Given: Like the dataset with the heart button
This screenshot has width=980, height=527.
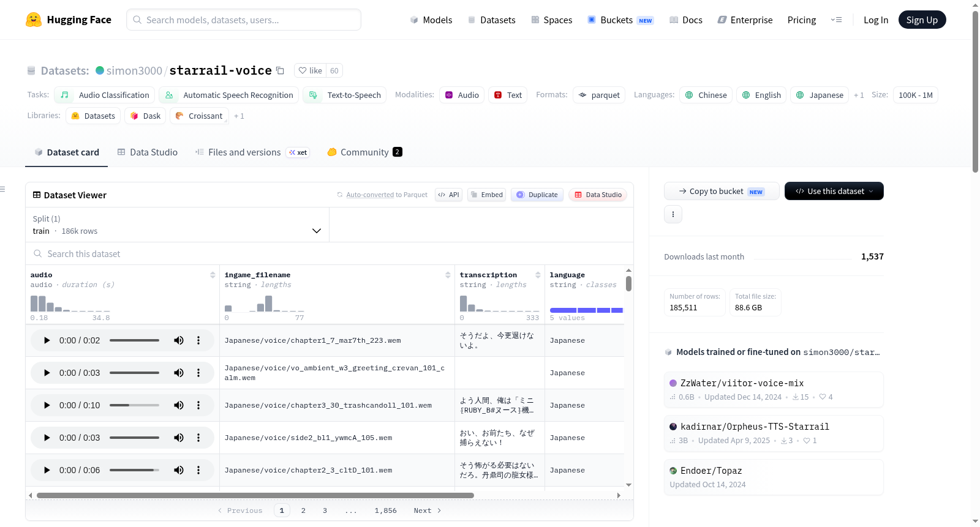Looking at the screenshot, I should point(310,70).
